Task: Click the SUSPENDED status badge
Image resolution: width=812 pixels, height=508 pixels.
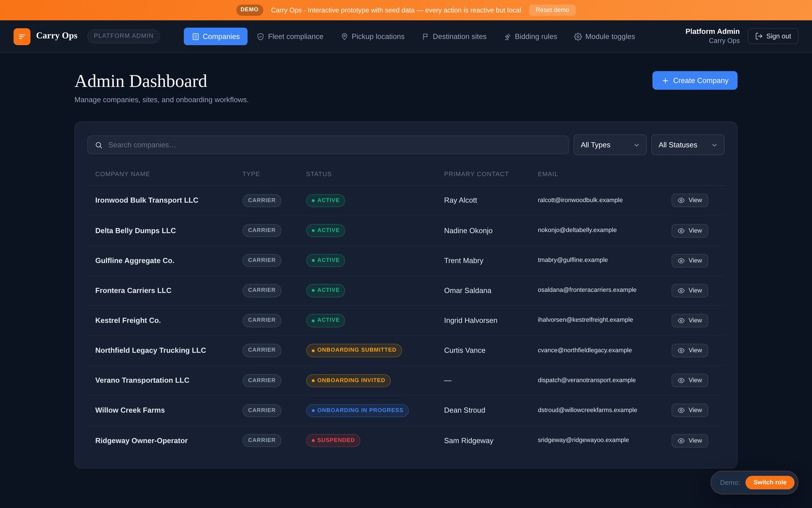Action: (333, 440)
